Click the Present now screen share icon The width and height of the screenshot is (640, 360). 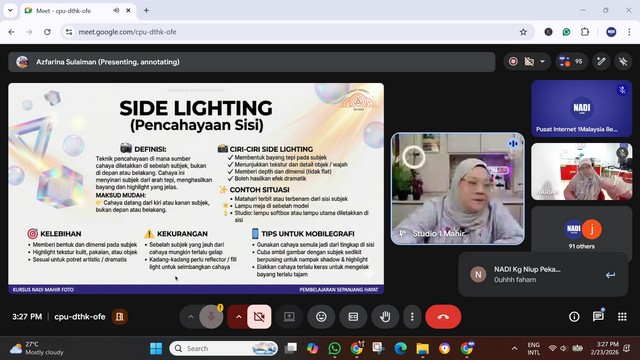[289, 317]
